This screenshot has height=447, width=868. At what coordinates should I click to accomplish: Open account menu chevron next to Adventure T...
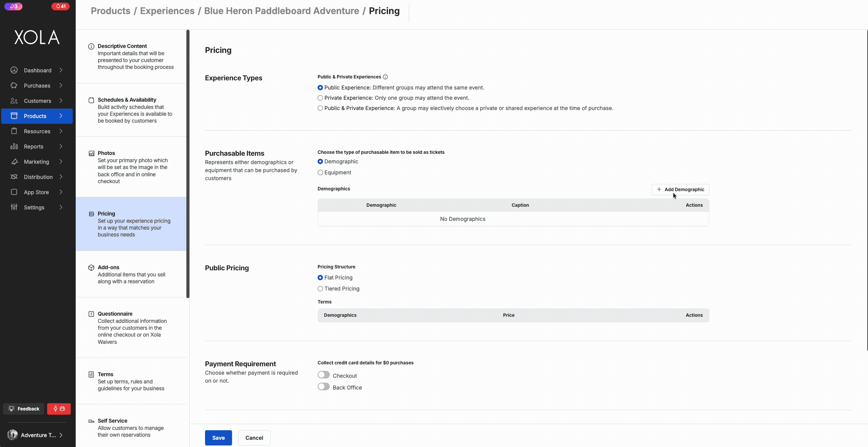point(61,435)
